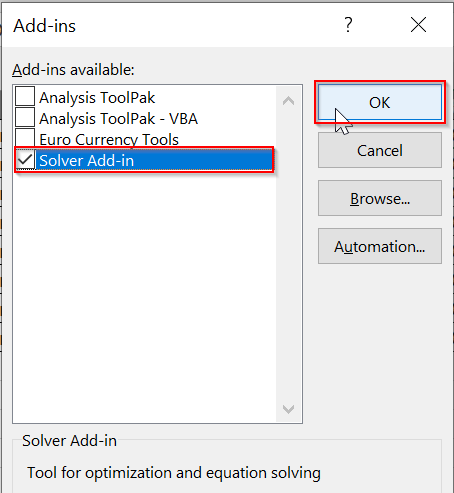Dismiss the dialog using Cancel
454x493 pixels.
tap(380, 150)
